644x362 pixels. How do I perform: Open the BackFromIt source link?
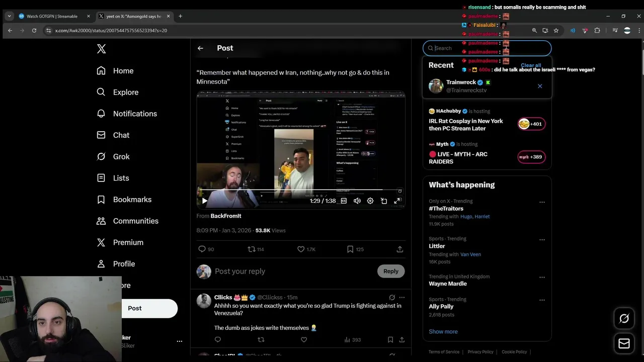tap(226, 216)
